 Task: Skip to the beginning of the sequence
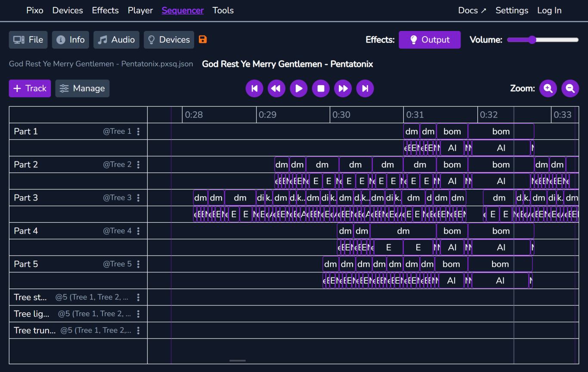pyautogui.click(x=254, y=88)
